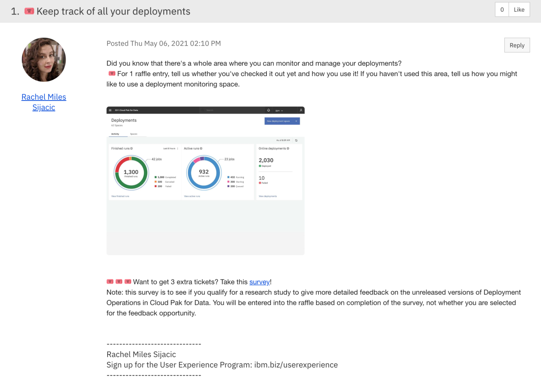
Task: Click the search magnifier icon
Action: [x=203, y=110]
